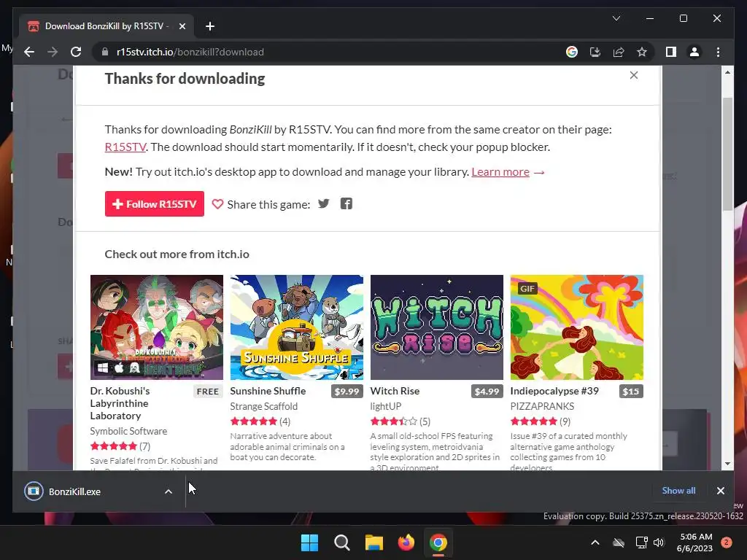Open a new tab with the plus button
This screenshot has width=747, height=560.
coord(210,26)
